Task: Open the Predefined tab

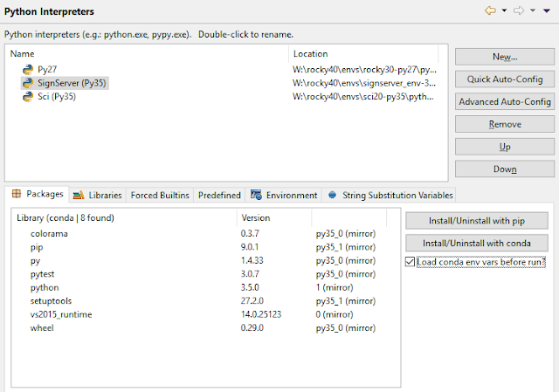Action: [219, 195]
